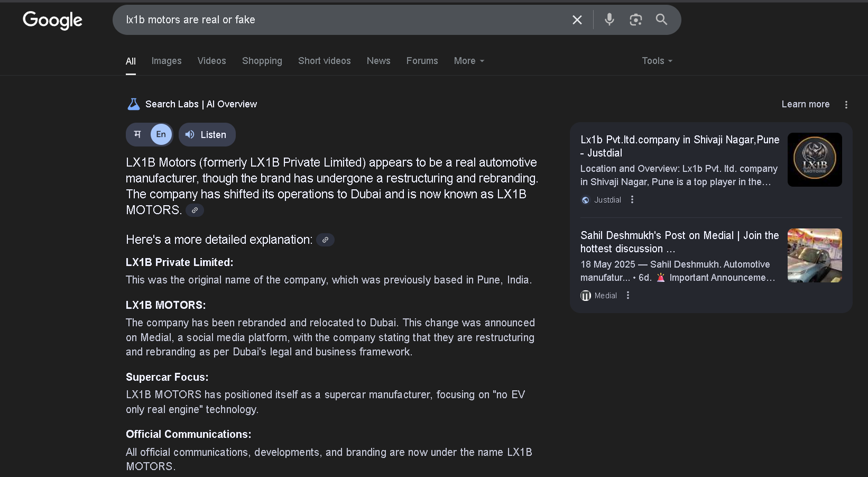The image size is (868, 477).
Task: Open Google Lens image search icon
Action: tap(635, 20)
